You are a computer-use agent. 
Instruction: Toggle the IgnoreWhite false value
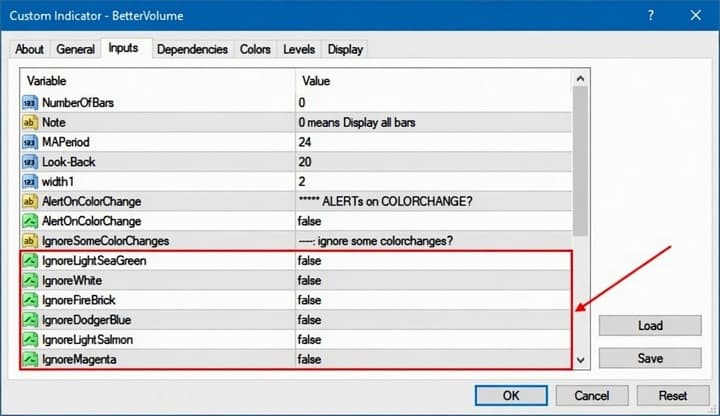coord(309,280)
